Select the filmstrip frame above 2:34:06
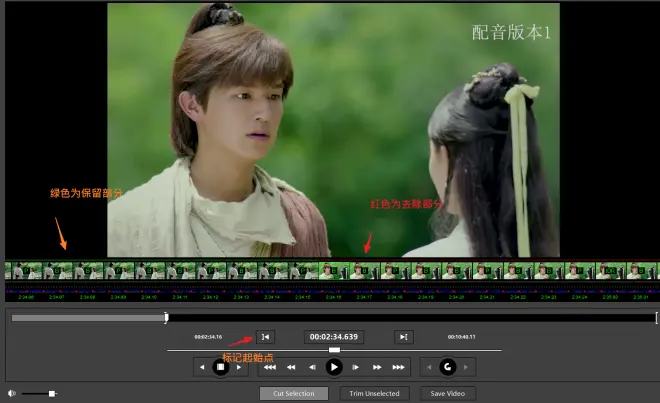Image resolution: width=660 pixels, height=403 pixels. 27,271
